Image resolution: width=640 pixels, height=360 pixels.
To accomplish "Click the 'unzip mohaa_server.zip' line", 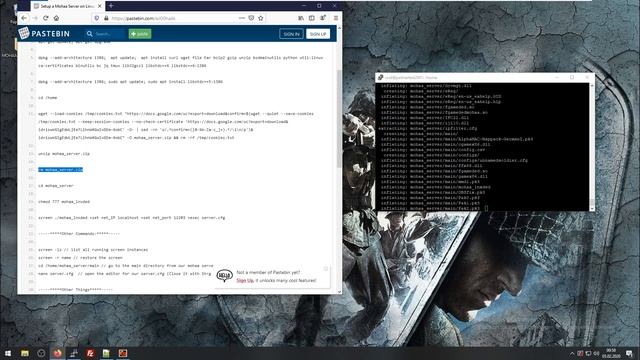I will pos(64,153).
